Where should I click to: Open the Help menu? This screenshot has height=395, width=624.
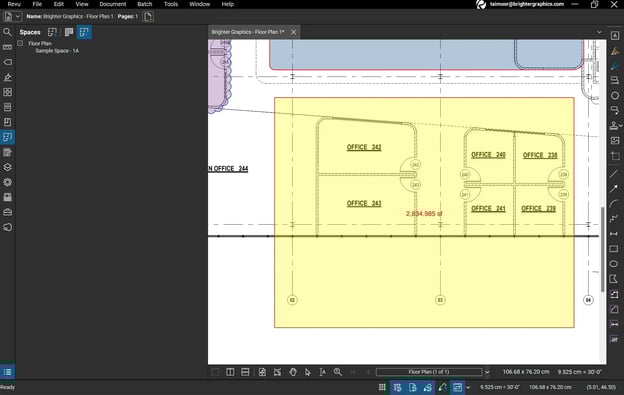pos(228,4)
